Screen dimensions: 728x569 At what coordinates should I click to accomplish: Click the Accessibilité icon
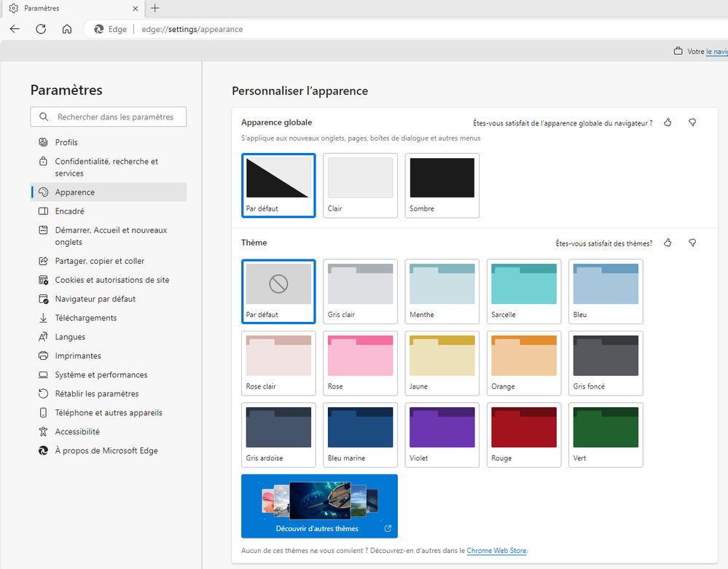[43, 431]
